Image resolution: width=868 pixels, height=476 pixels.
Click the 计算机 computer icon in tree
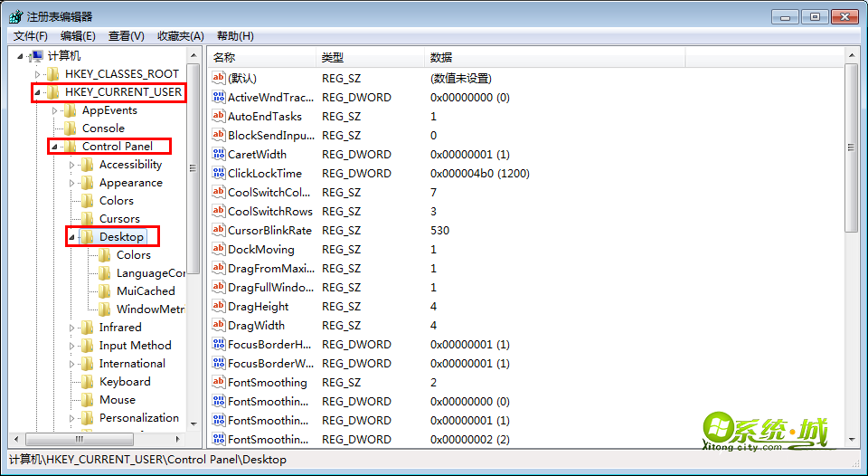point(36,56)
